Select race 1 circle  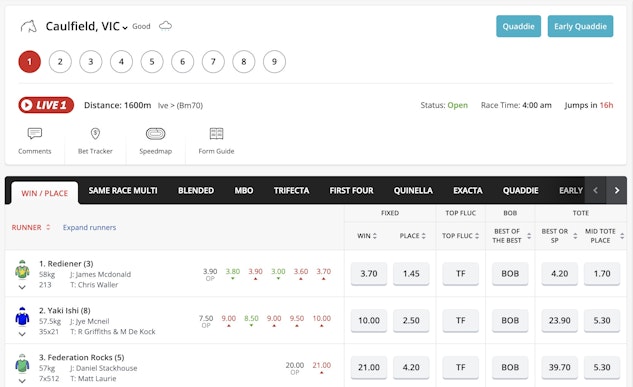click(x=29, y=62)
